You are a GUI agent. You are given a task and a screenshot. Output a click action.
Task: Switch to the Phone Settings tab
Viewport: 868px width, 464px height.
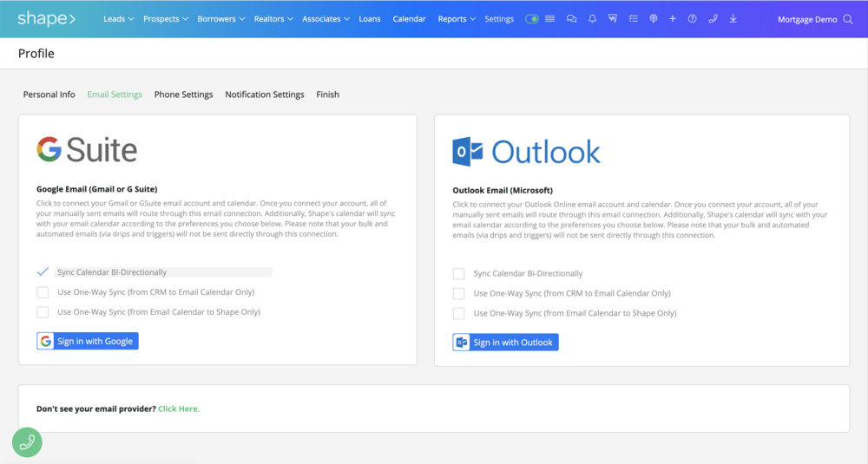tap(183, 95)
